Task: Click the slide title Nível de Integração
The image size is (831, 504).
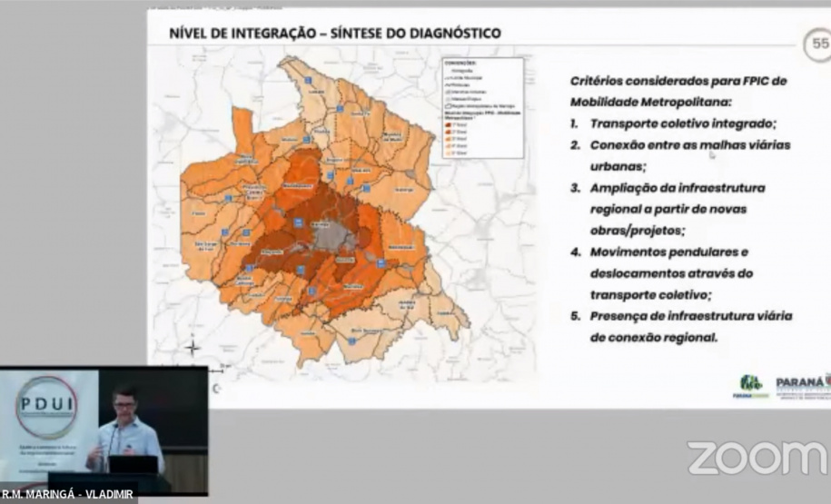Action: [x=334, y=34]
